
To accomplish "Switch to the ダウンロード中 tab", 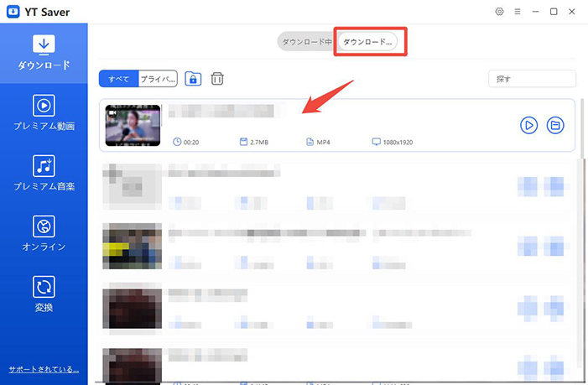I will (x=307, y=42).
